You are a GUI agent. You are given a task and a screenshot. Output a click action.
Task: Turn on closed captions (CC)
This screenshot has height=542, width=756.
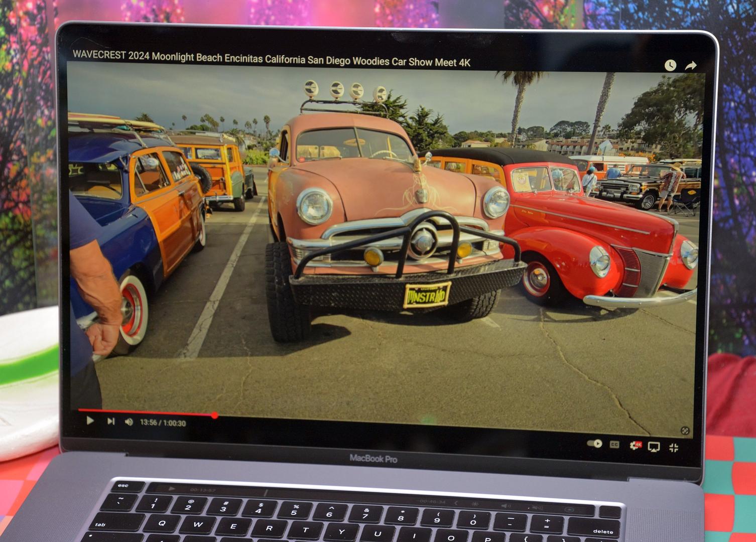coord(614,445)
